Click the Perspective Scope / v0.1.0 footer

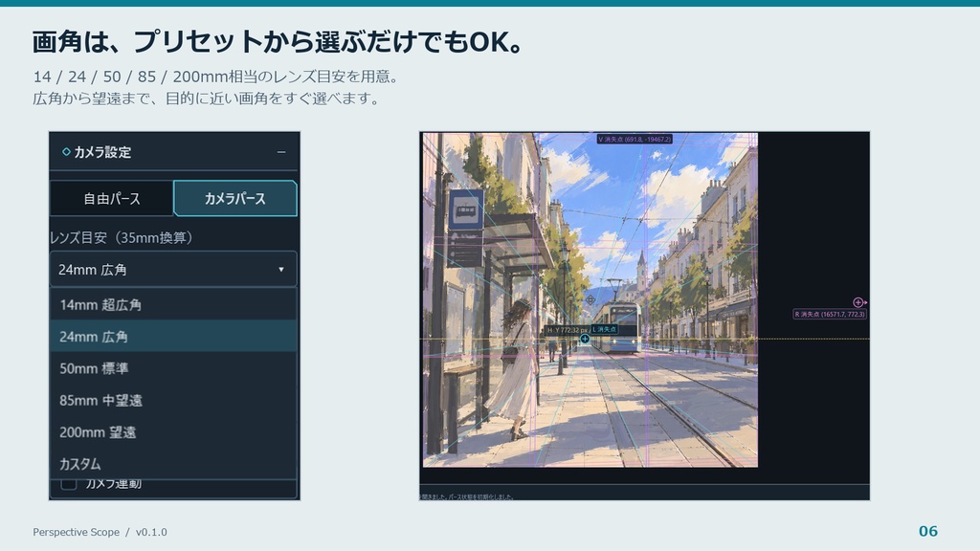pos(100,532)
